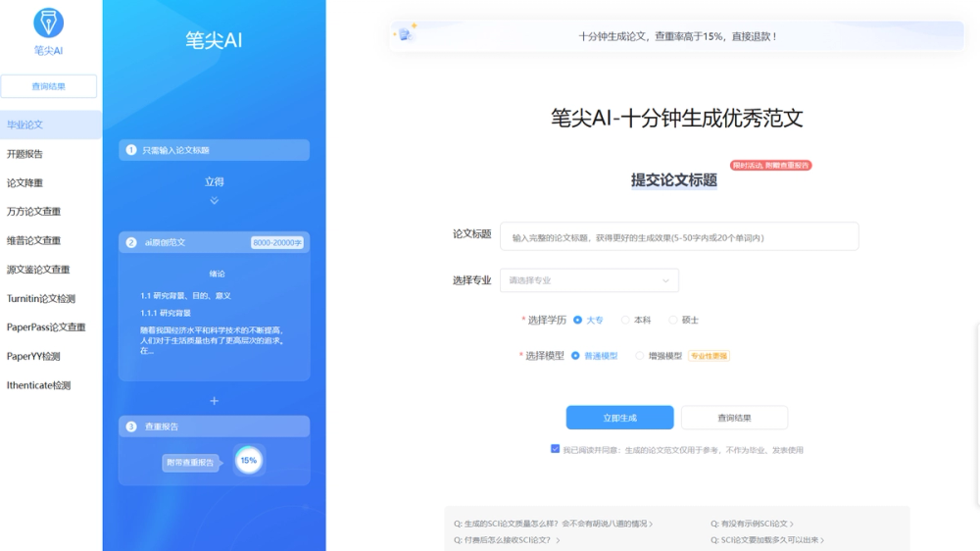980x551 pixels.
Task: Select 本科 education radio button
Action: tap(625, 321)
